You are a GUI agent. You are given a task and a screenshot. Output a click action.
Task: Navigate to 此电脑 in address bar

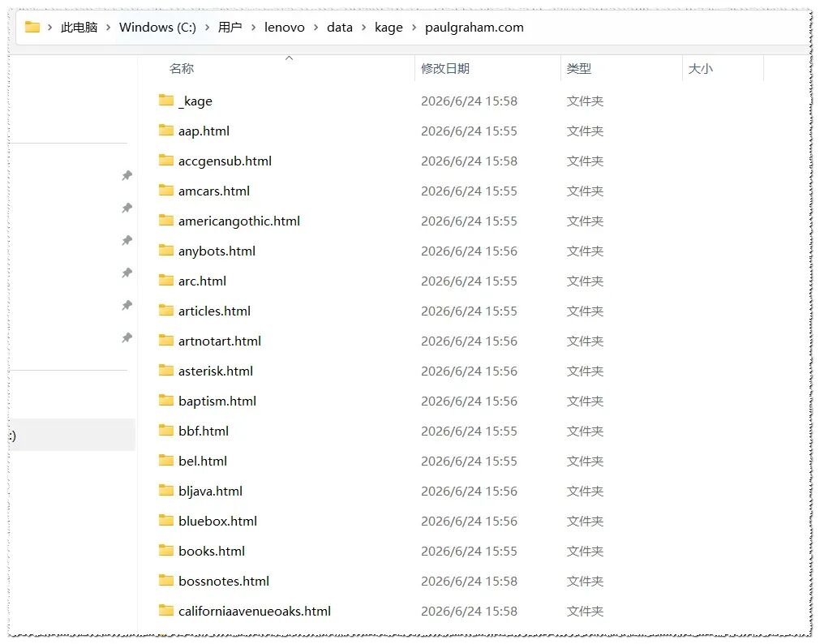point(79,28)
